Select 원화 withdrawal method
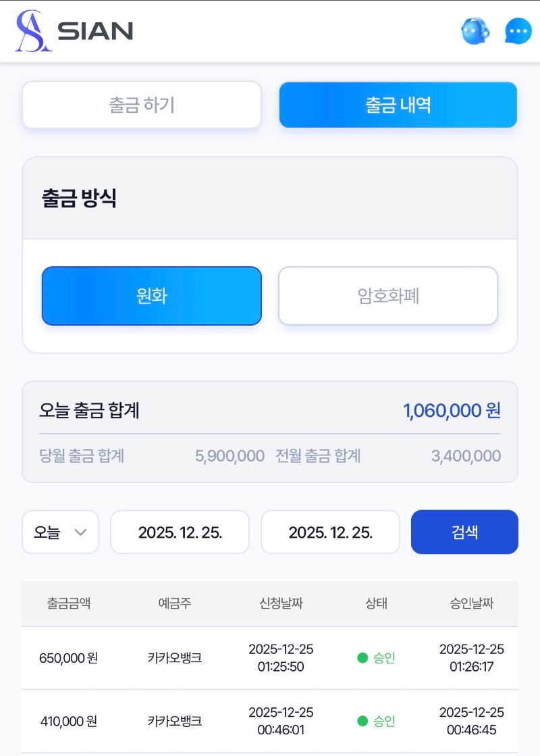This screenshot has height=756, width=540. click(151, 296)
